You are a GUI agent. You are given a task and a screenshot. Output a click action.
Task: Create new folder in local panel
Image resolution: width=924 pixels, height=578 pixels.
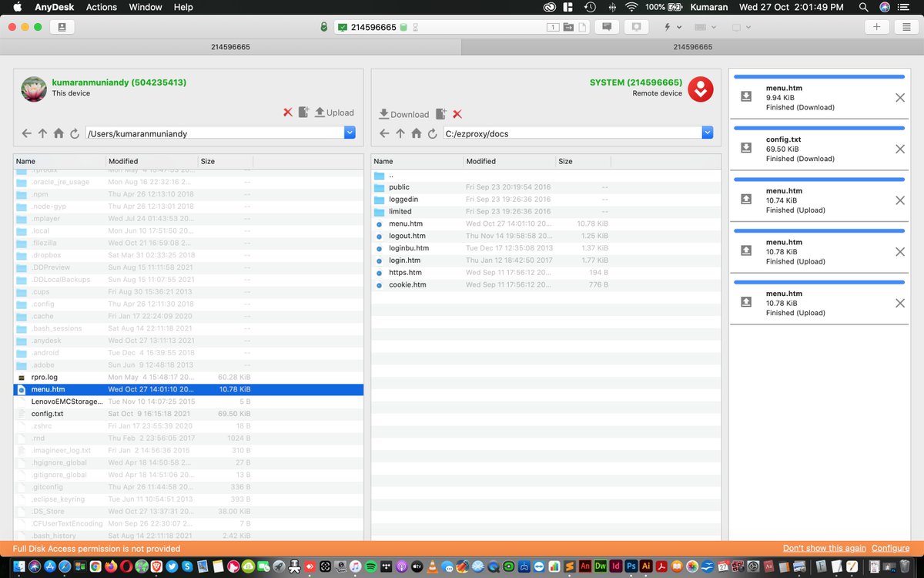(303, 113)
